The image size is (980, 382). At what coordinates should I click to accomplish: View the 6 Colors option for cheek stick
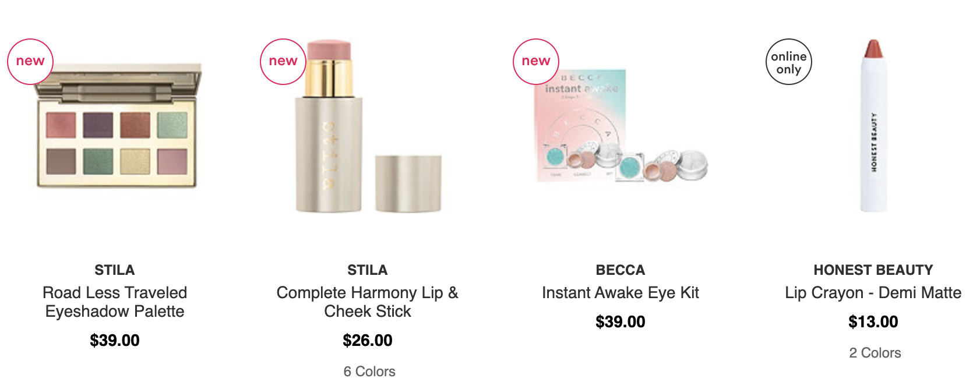(369, 372)
